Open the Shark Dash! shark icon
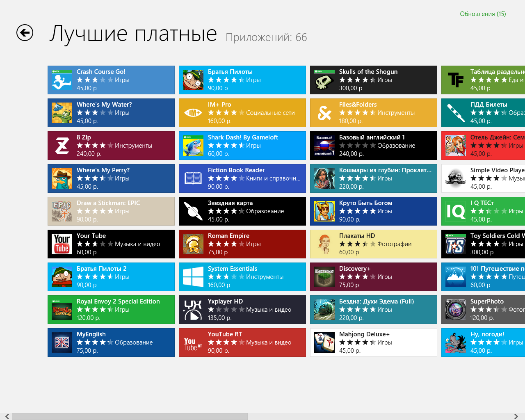525x420 pixels. tap(193, 146)
